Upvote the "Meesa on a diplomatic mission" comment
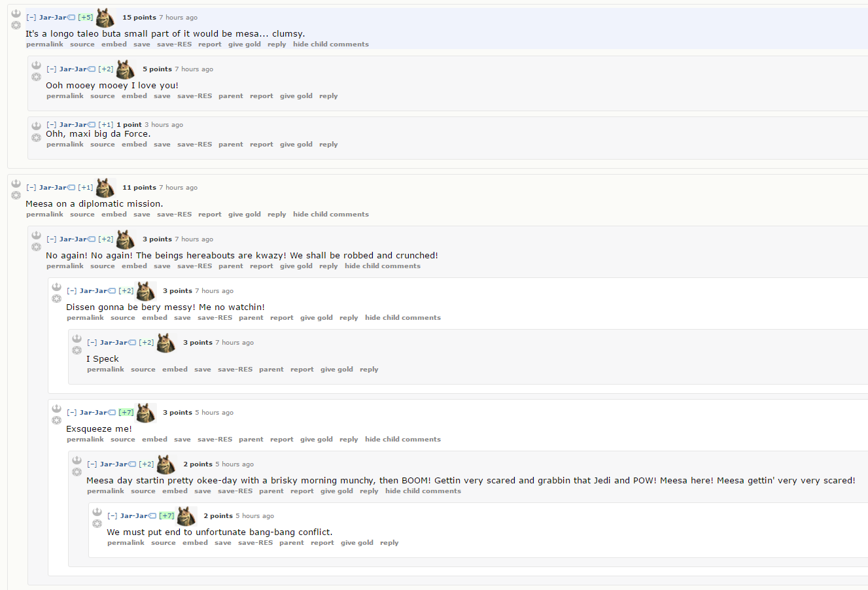Image resolution: width=868 pixels, height=590 pixels. tap(16, 184)
